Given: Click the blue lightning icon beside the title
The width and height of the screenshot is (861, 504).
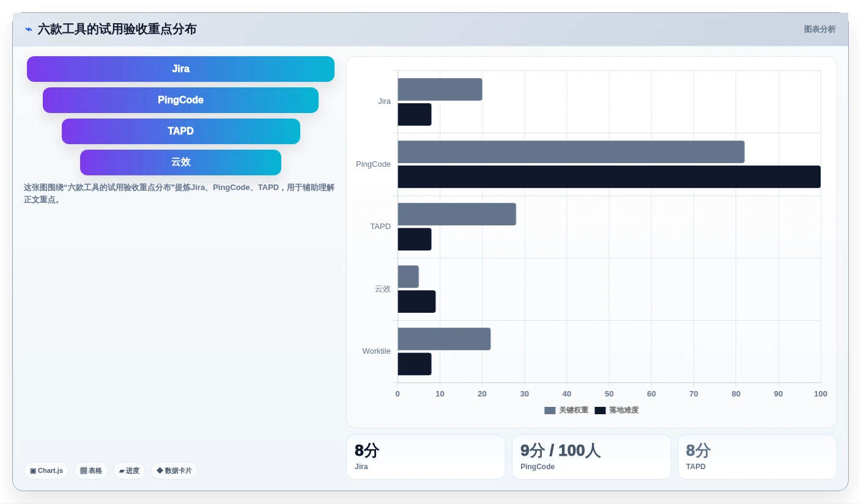Looking at the screenshot, I should pos(28,29).
